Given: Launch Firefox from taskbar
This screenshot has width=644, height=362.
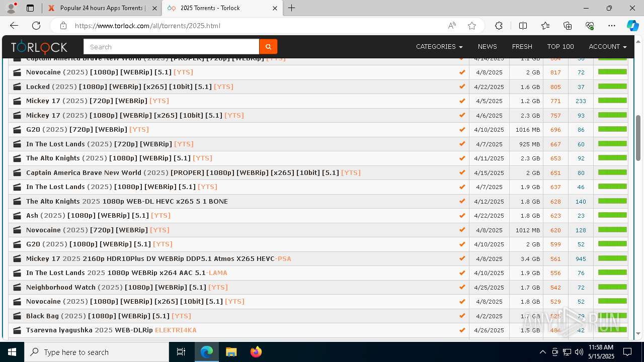Looking at the screenshot, I should pyautogui.click(x=256, y=352).
